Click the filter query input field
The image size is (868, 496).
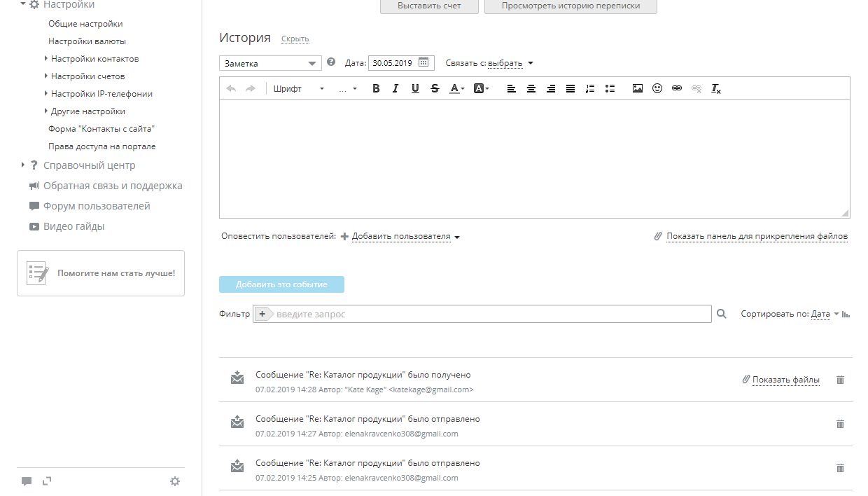(x=490, y=315)
